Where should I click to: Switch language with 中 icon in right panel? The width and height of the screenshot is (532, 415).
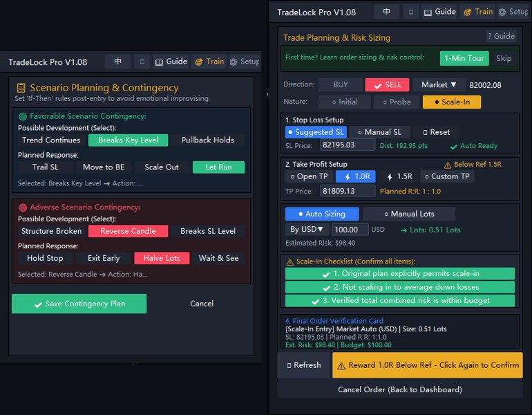point(386,12)
